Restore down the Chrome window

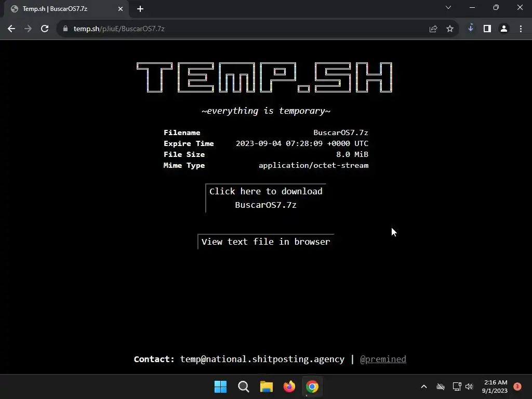[x=496, y=7]
